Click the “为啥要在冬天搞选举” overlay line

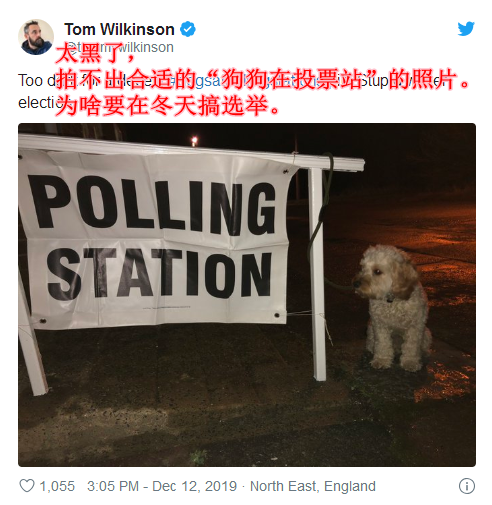click(x=167, y=105)
